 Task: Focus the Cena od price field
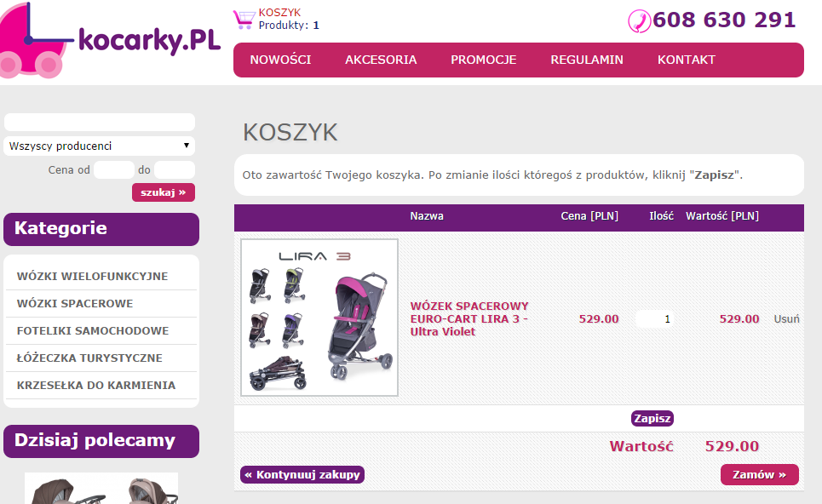114,169
